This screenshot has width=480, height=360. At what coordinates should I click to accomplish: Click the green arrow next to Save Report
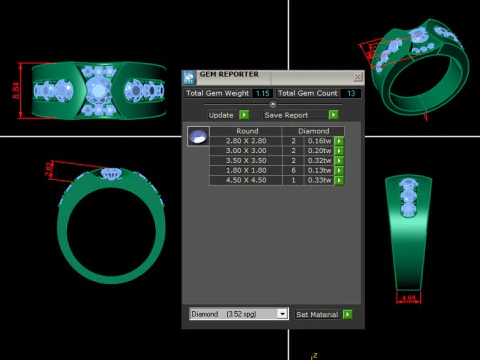[333, 115]
